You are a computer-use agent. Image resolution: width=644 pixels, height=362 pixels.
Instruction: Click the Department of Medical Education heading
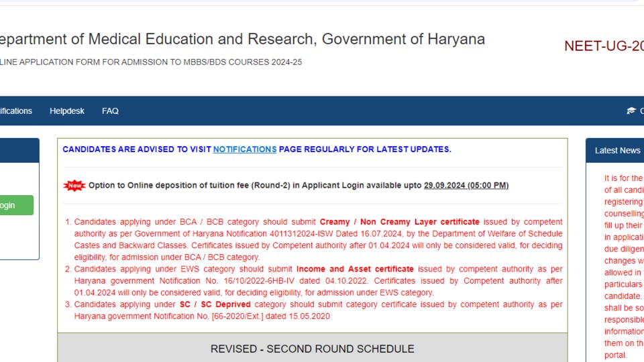coord(242,39)
